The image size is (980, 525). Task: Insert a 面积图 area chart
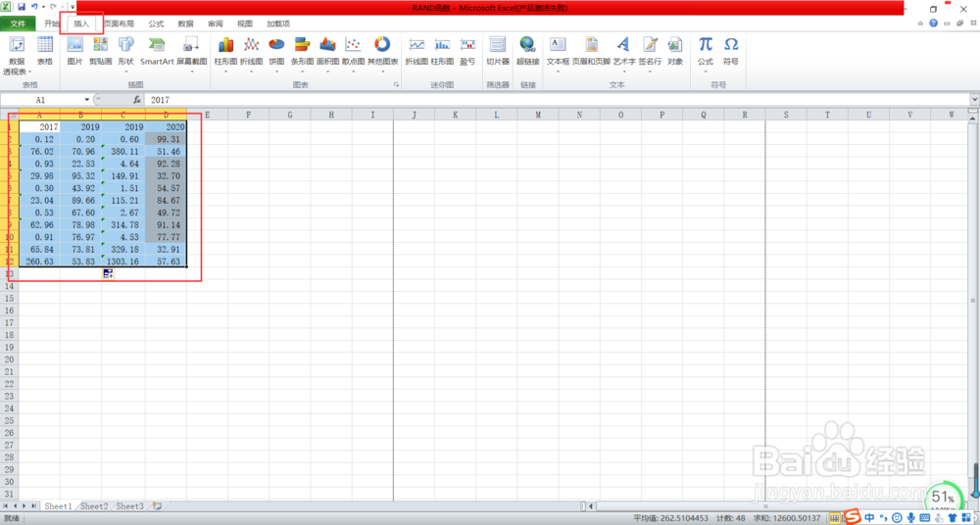(327, 53)
